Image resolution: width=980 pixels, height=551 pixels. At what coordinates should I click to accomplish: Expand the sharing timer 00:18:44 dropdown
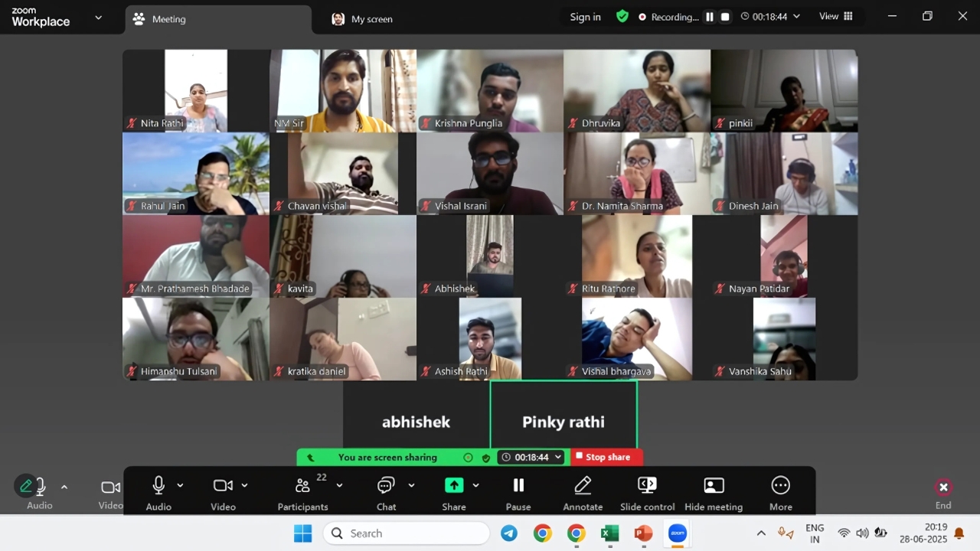[558, 457]
